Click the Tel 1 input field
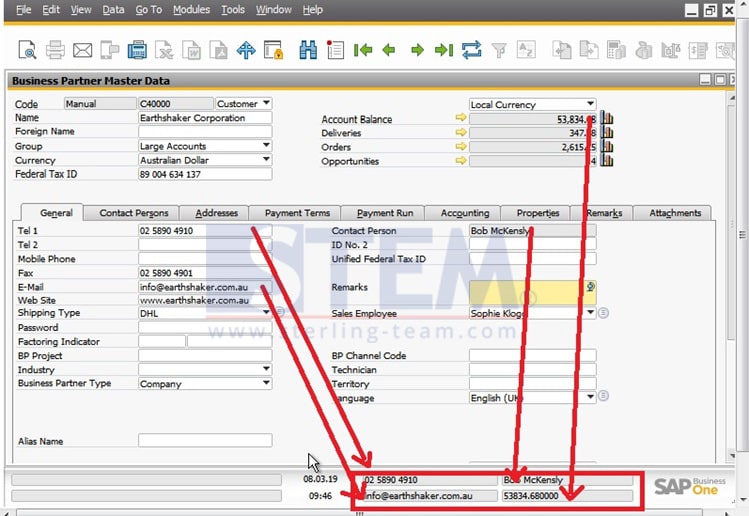Screen dimensions: 749x516 [x=205, y=231]
